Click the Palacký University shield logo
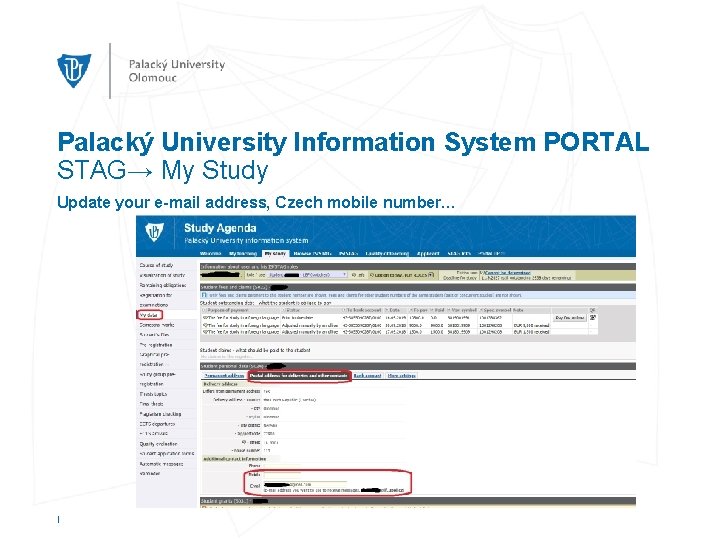Screen dimensions: 709x539 pyautogui.click(x=74, y=70)
